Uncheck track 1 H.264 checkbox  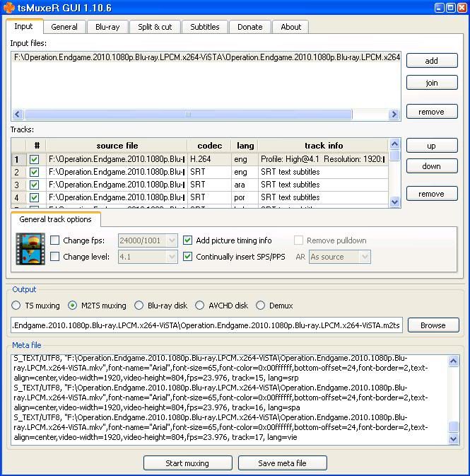[35, 159]
